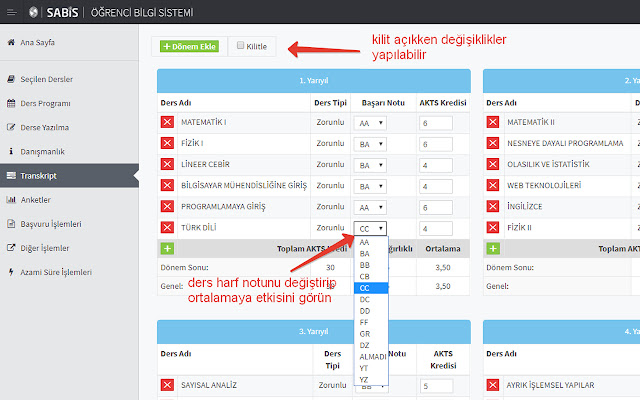
Task: Open PROGRAMLAMAYA GİRİŞ grade dropdown
Action: click(370, 208)
